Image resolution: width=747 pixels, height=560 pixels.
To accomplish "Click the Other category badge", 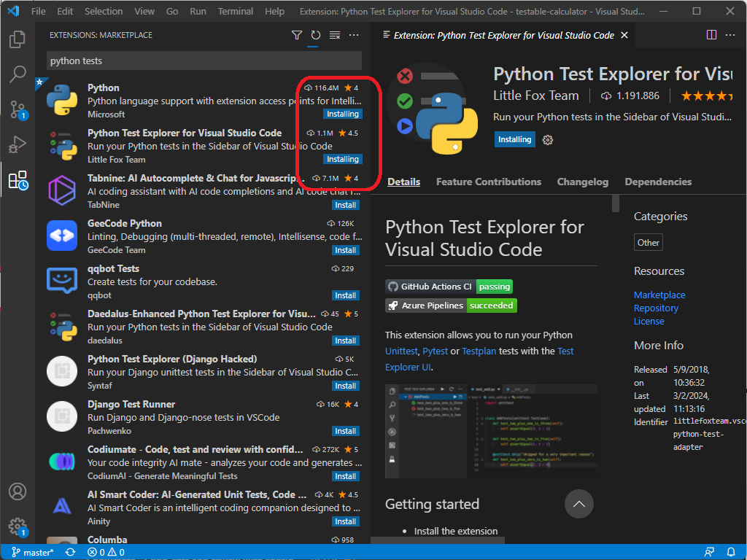I will 649,242.
